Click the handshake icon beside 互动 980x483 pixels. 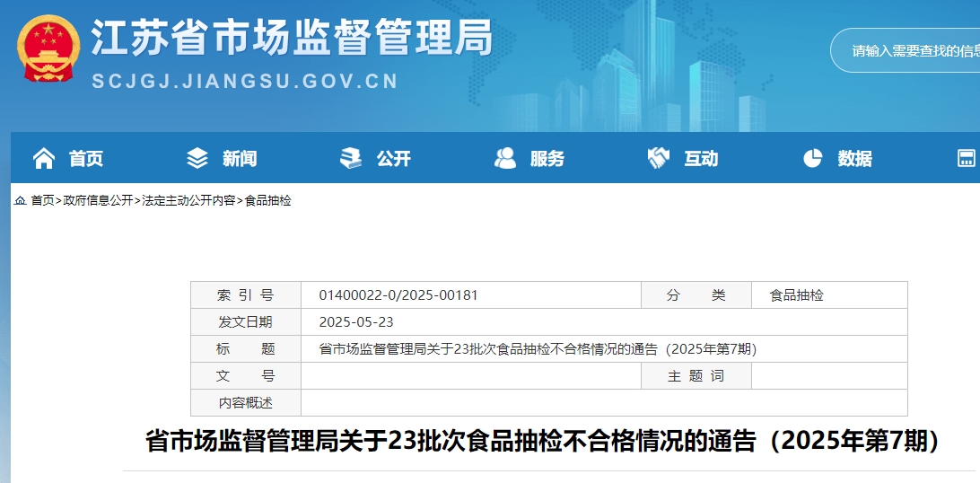coord(658,158)
